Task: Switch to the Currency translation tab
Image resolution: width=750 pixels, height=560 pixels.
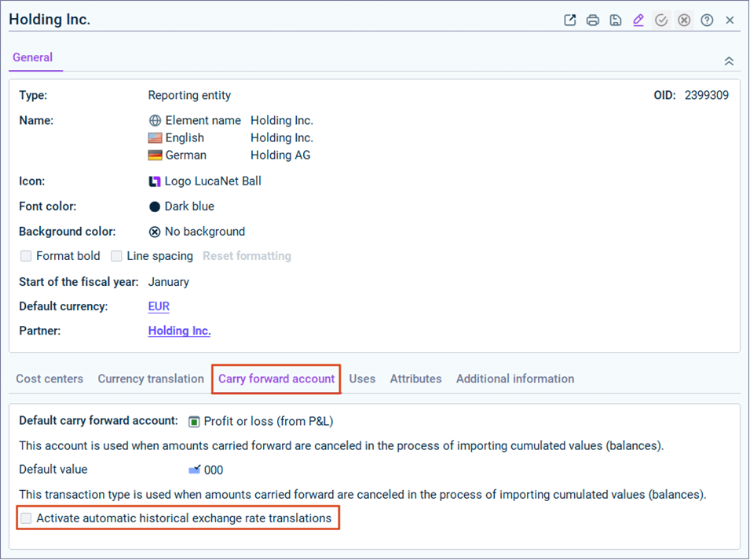Action: click(151, 379)
